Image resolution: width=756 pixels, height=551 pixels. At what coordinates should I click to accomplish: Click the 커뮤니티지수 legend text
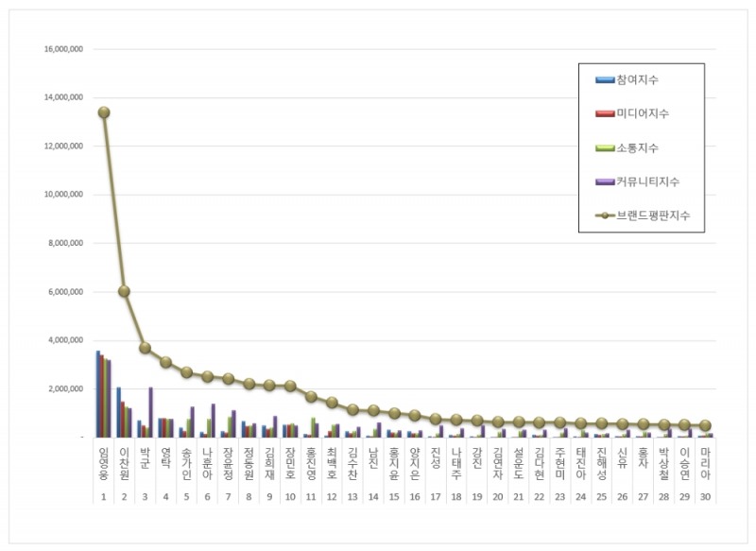(648, 181)
